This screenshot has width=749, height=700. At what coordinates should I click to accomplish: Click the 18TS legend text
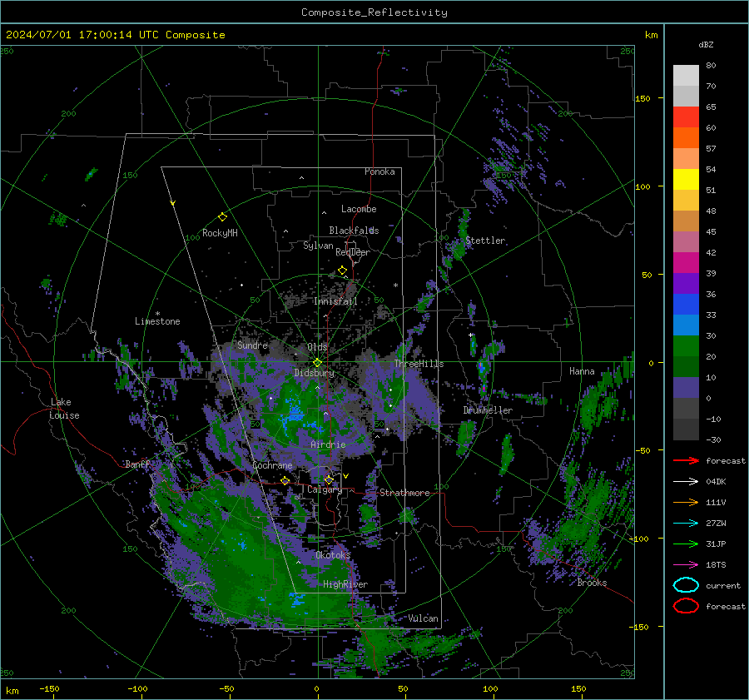[716, 565]
